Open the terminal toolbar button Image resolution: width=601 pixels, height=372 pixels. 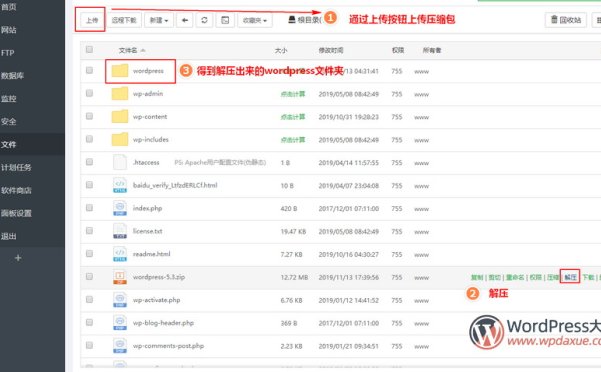click(225, 20)
